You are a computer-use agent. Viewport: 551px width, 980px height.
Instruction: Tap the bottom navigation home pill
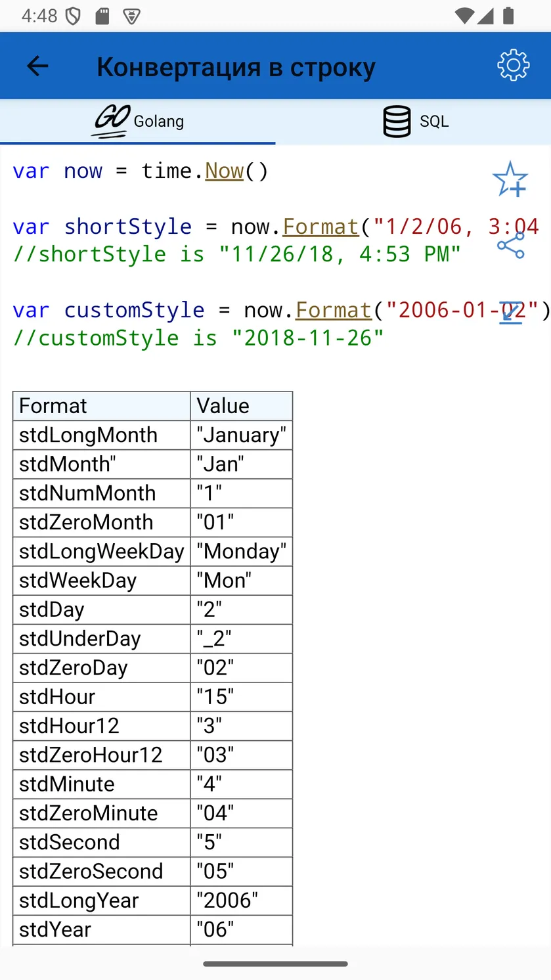[275, 964]
